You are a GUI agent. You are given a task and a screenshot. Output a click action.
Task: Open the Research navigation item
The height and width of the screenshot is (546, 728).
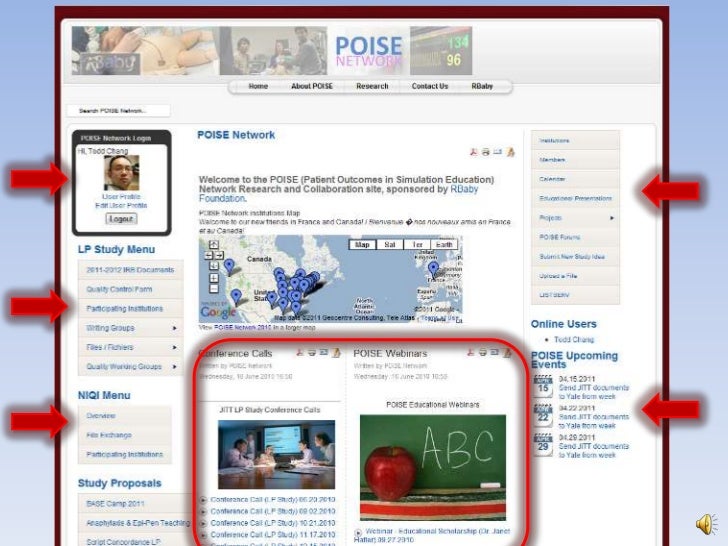[372, 86]
